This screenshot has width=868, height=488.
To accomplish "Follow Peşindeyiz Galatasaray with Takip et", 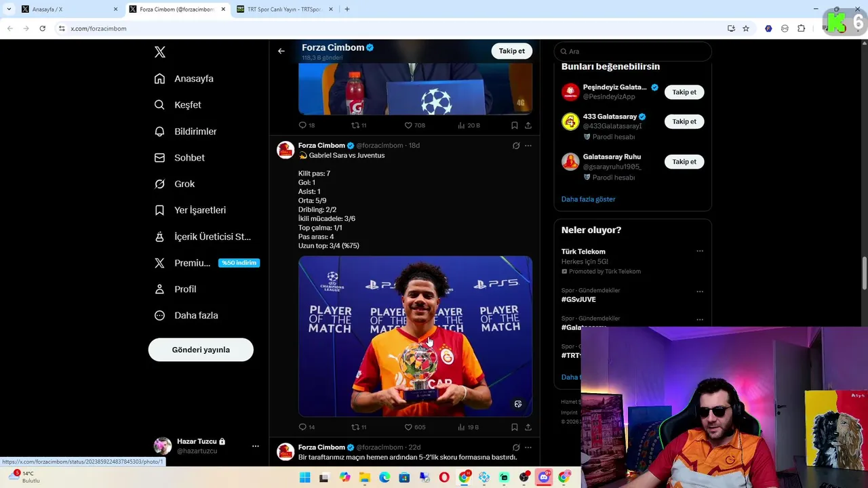I will pos(684,92).
